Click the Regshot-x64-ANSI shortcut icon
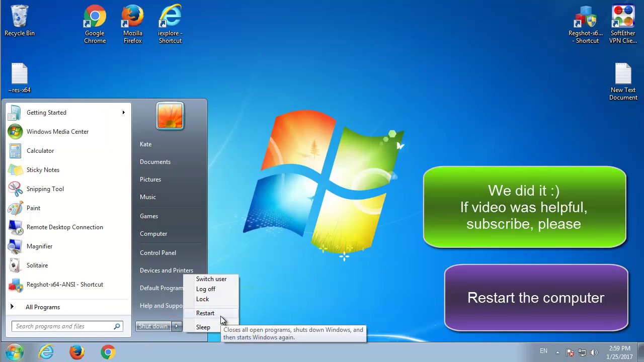 click(x=15, y=285)
